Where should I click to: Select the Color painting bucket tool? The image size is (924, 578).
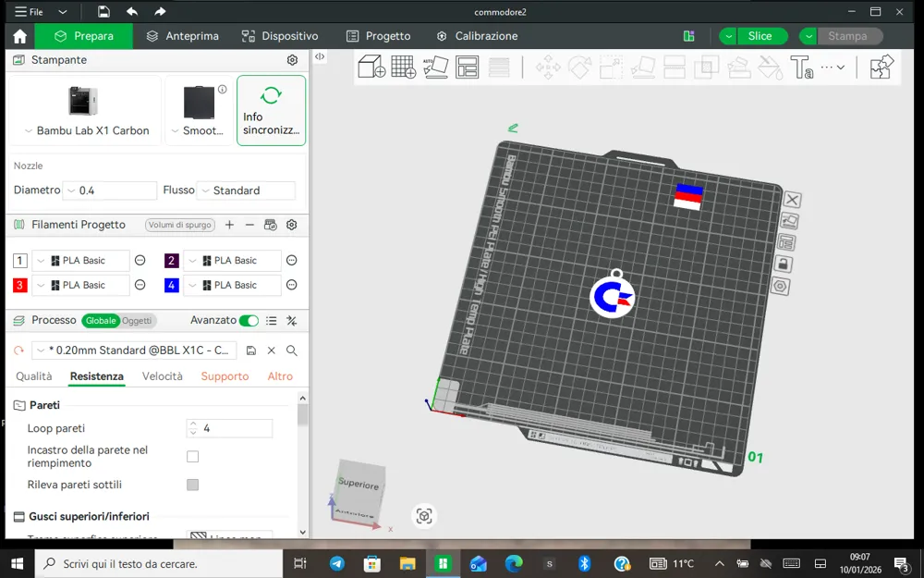[770, 68]
